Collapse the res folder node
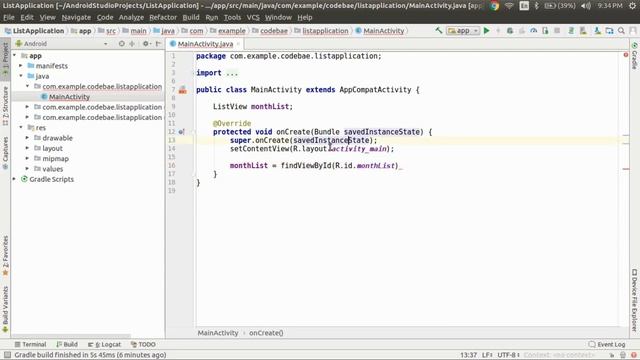 coord(21,127)
